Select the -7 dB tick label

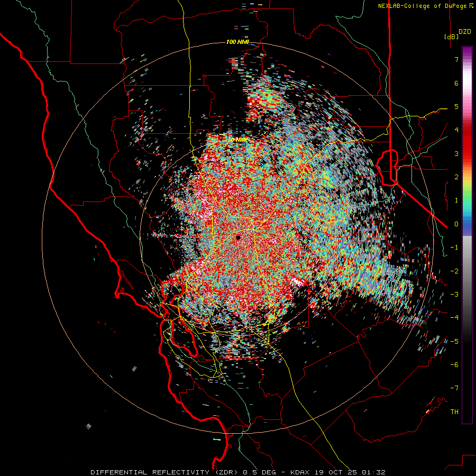[x=454, y=388]
